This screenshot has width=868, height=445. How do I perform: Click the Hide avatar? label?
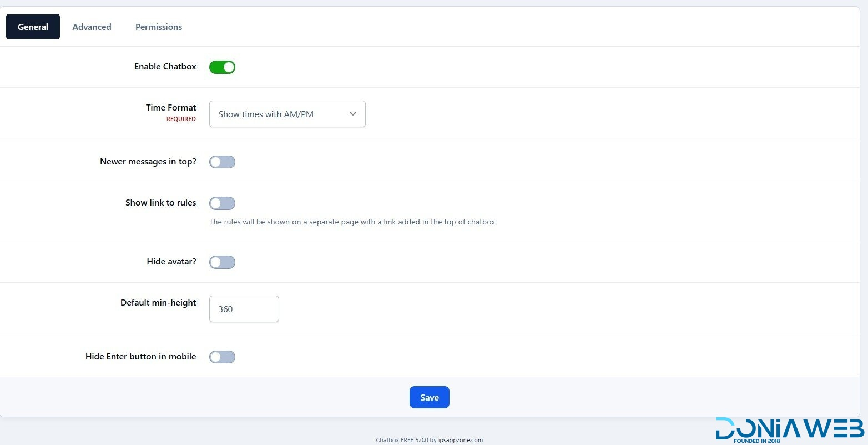[171, 261]
